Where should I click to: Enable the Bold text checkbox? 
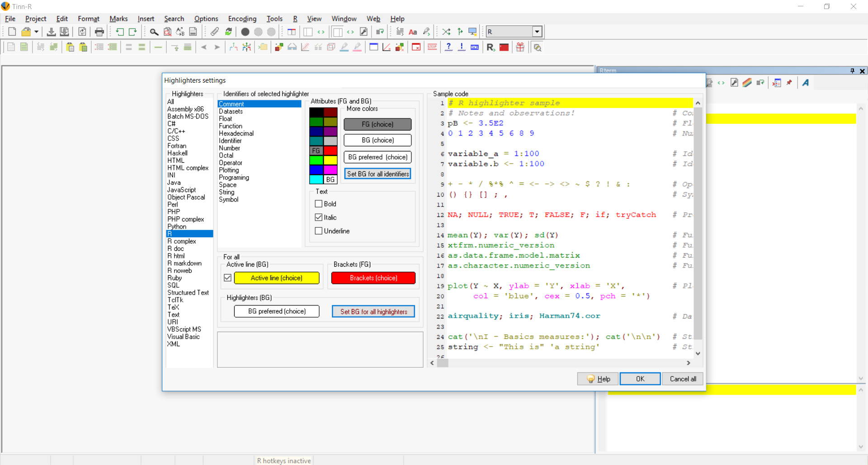pyautogui.click(x=319, y=204)
